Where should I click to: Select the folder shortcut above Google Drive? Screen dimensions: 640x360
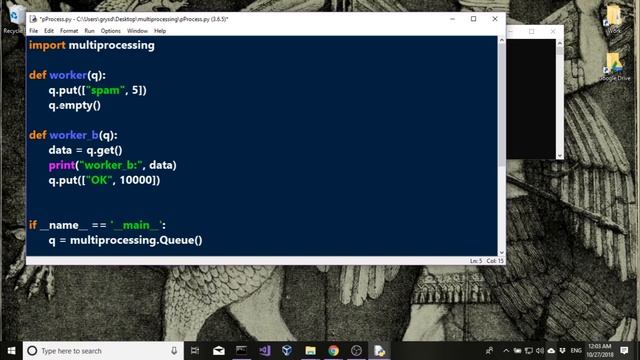point(613,20)
